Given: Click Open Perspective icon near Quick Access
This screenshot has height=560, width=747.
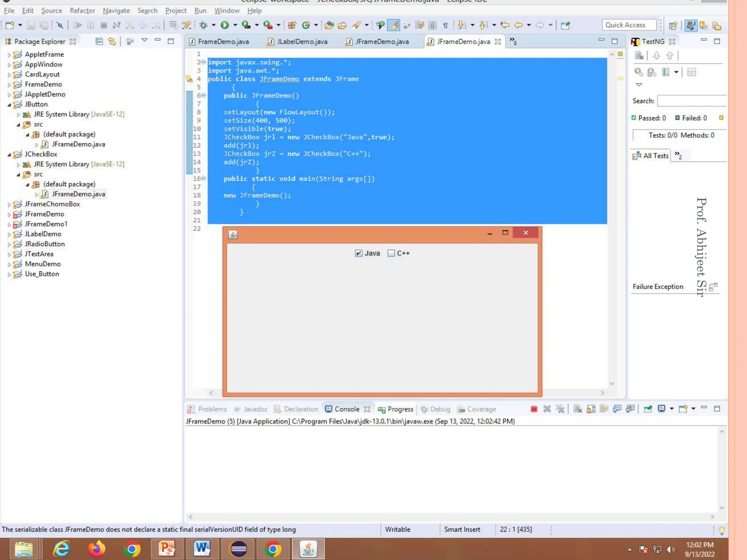Looking at the screenshot, I should pos(673,26).
